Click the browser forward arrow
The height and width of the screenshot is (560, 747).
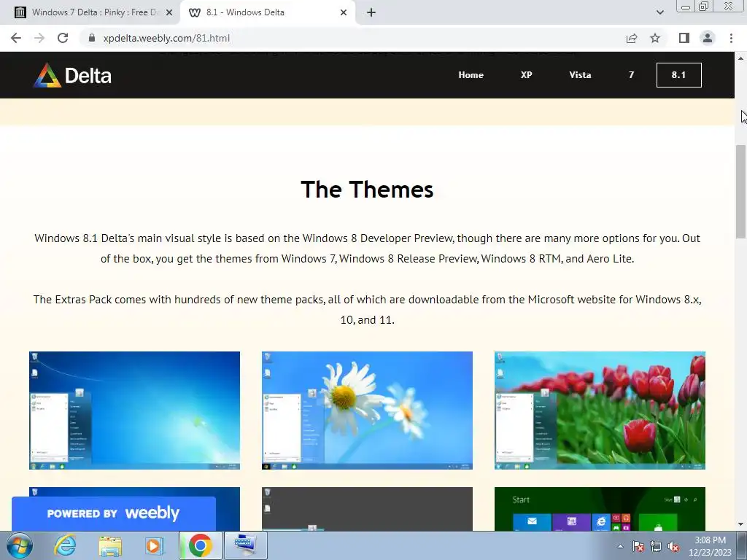point(39,38)
